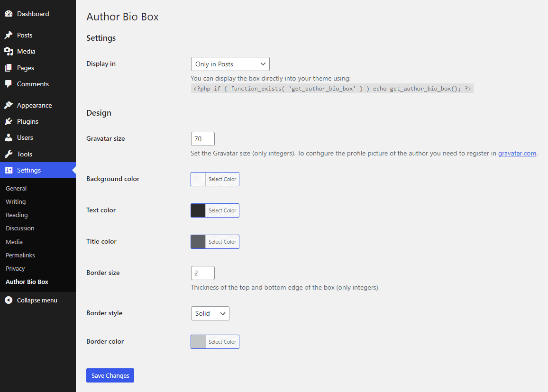Switch to the Permalinks settings page
Viewport: 548px width, 392px height.
click(x=20, y=255)
